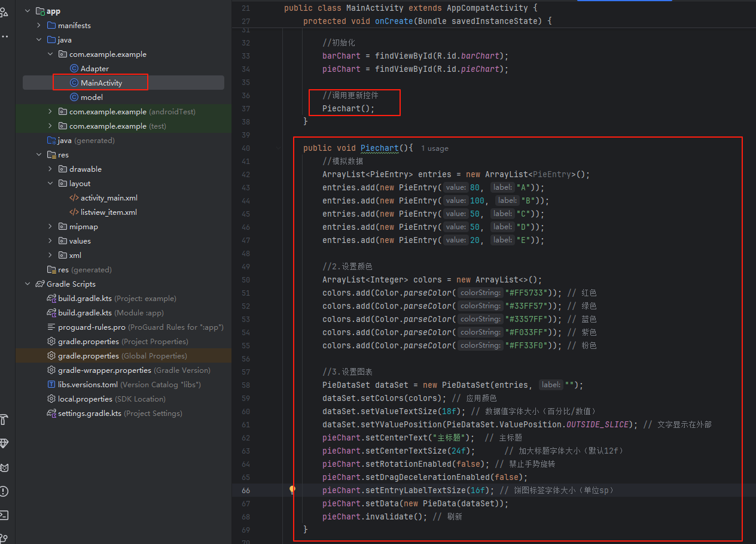Collapse the app tree node
756x544 pixels.
pos(28,10)
